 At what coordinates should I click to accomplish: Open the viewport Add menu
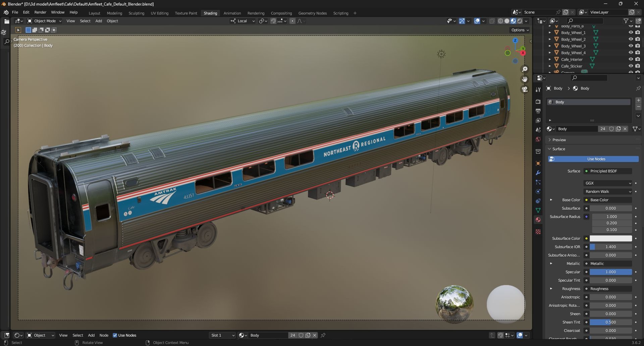pyautogui.click(x=99, y=21)
